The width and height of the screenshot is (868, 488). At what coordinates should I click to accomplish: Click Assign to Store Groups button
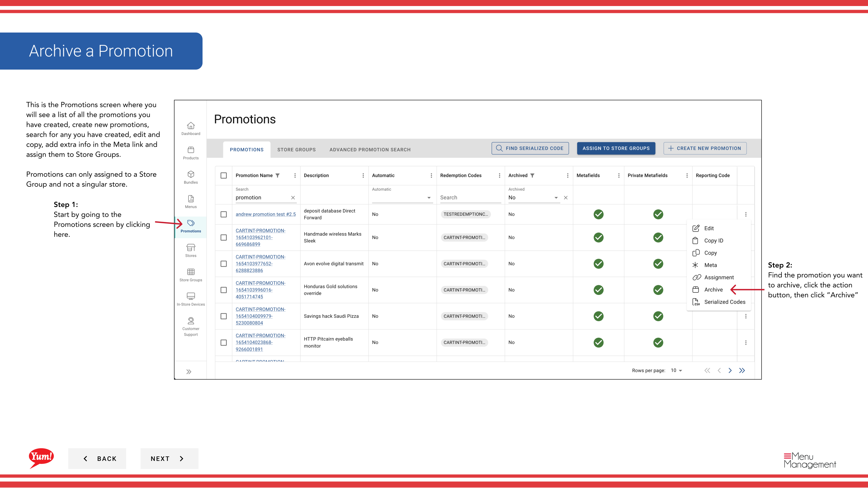tap(616, 148)
